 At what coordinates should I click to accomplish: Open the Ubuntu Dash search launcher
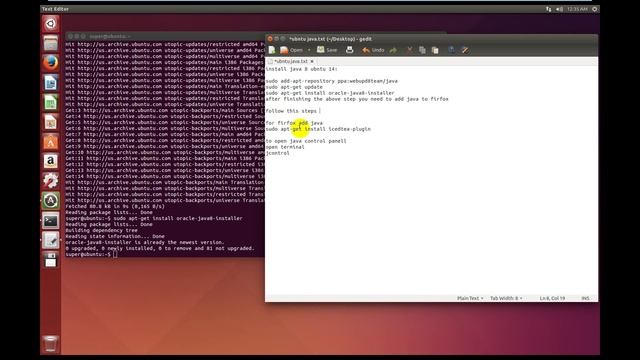[x=51, y=24]
